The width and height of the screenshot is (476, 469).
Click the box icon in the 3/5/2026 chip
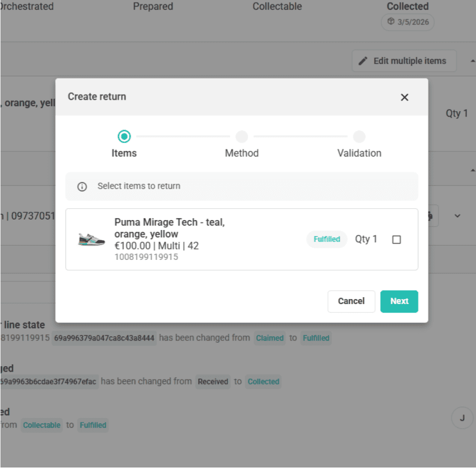[391, 22]
